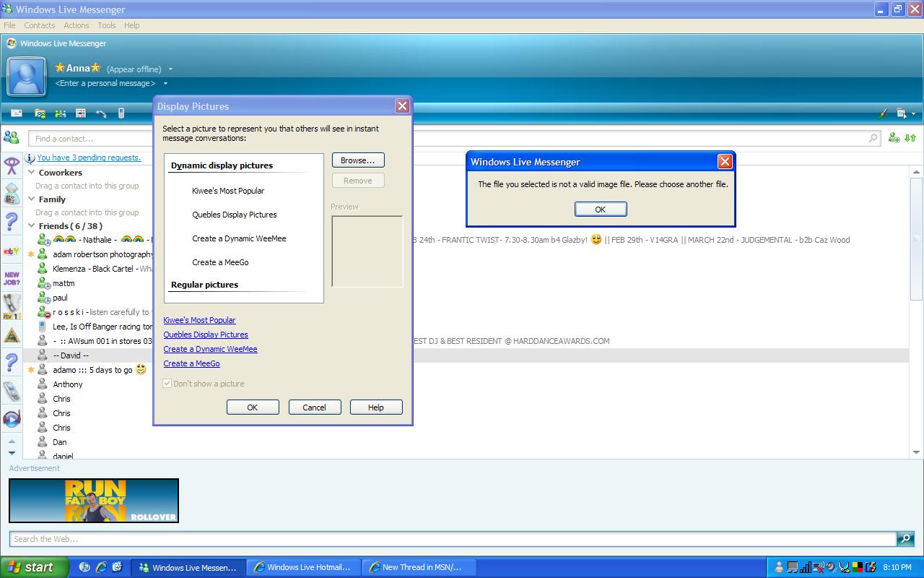Open the color scheme paintbrush icon

coord(882,113)
